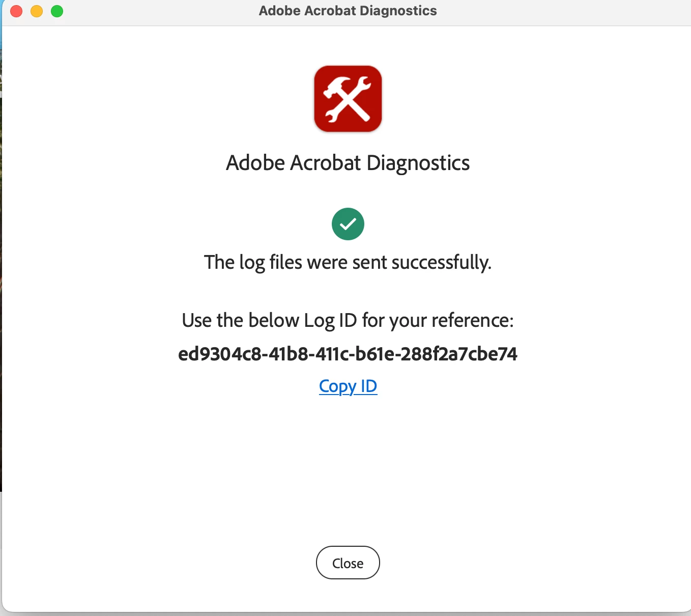Copy the Log ID via Copy ID link

(348, 386)
